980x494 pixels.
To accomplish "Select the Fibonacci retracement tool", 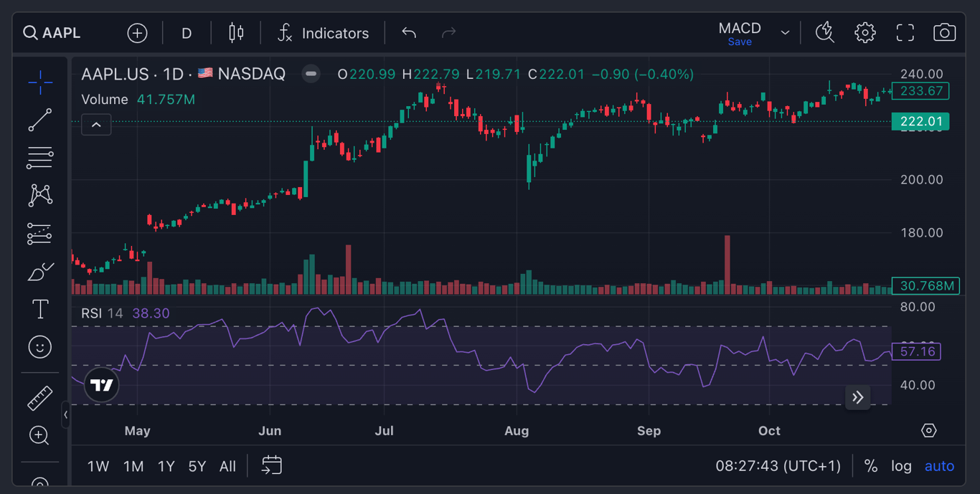I will [40, 158].
